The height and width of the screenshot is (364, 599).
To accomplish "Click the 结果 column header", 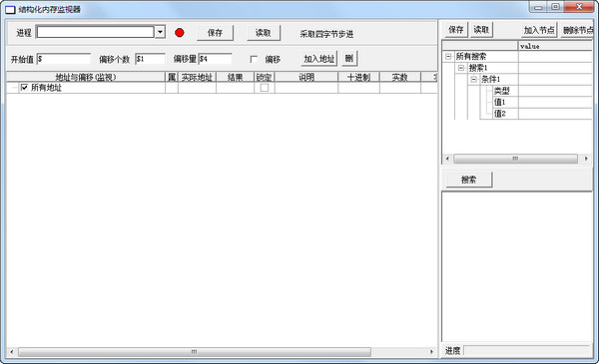I will click(235, 77).
